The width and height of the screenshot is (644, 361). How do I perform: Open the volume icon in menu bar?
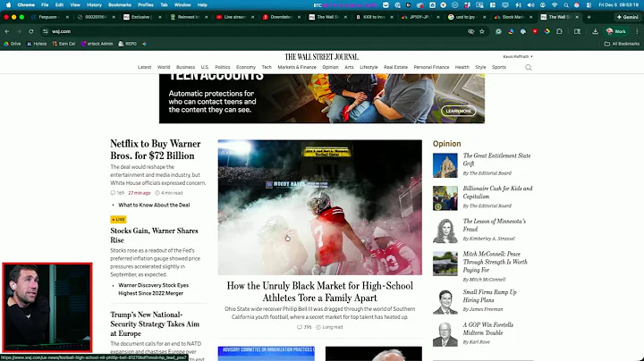530,5
